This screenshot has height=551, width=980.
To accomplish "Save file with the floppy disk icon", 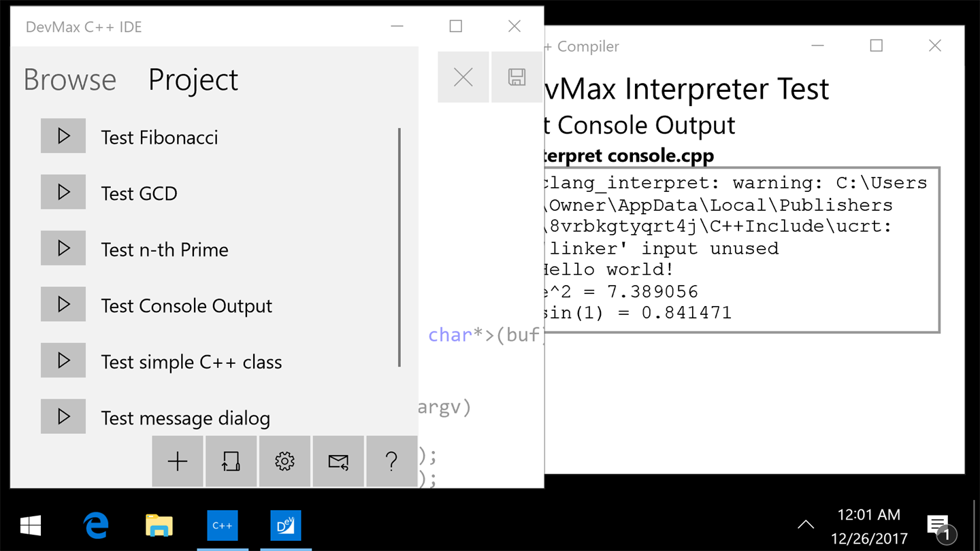I will coord(517,77).
